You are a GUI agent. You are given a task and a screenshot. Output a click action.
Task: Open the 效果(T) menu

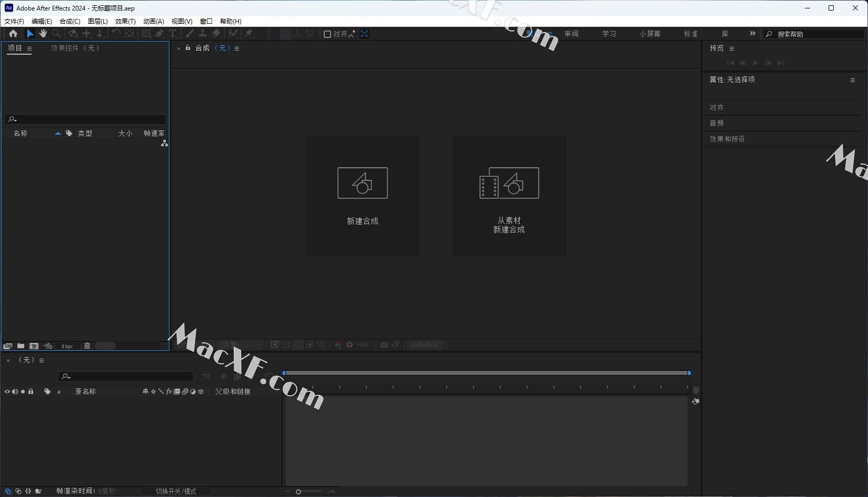[125, 22]
